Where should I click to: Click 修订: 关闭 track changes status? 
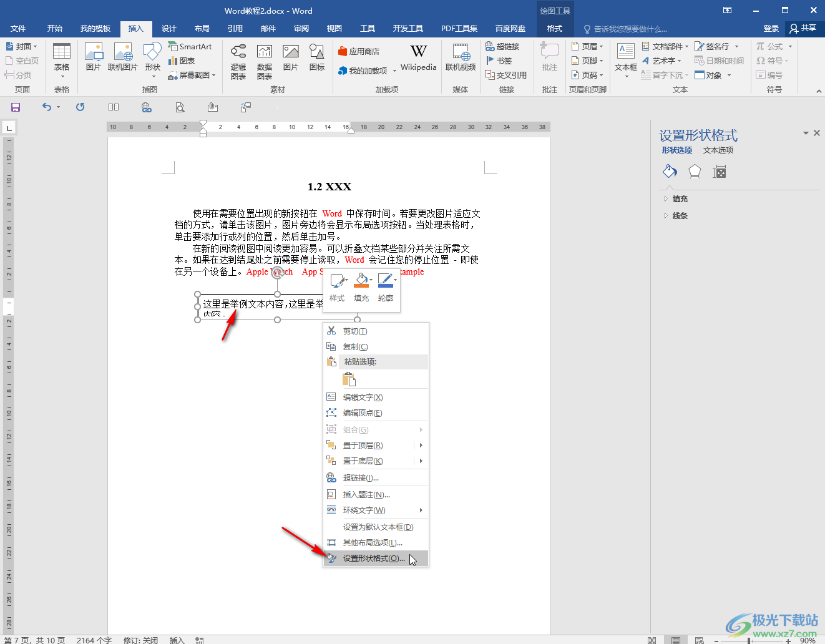click(x=140, y=640)
